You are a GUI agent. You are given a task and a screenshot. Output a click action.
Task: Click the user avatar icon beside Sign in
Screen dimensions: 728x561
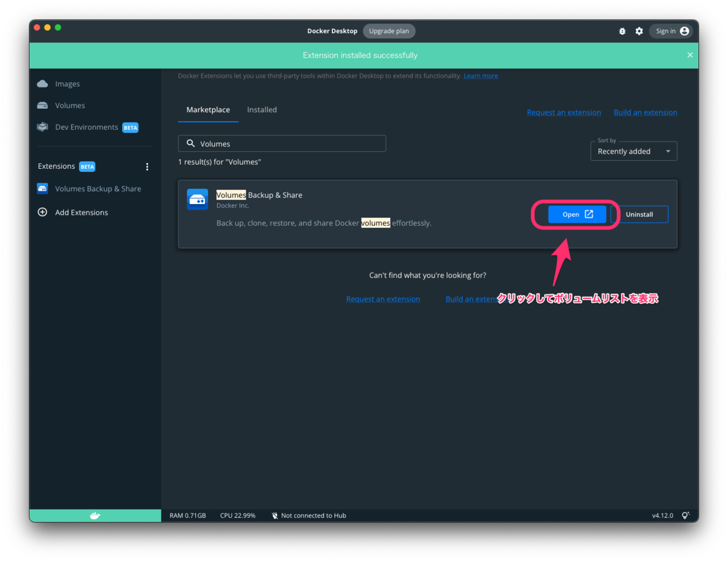684,31
